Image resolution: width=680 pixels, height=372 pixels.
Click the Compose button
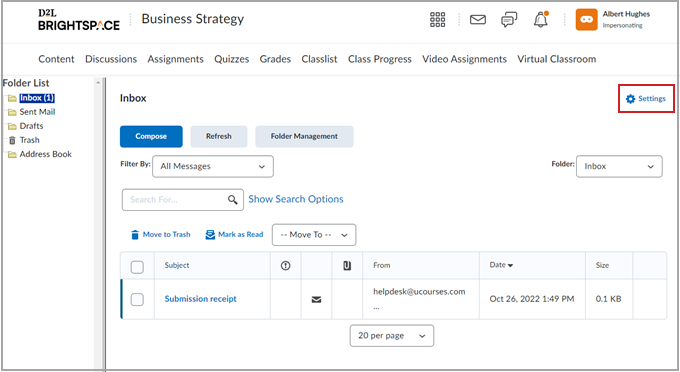[x=151, y=137]
